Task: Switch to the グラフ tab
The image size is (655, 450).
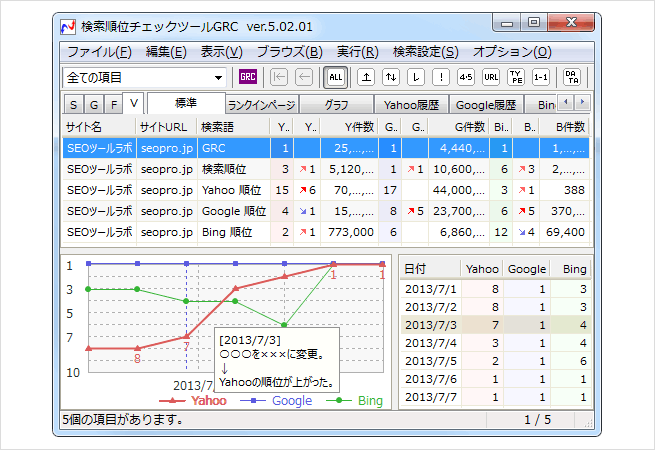Action: (336, 105)
